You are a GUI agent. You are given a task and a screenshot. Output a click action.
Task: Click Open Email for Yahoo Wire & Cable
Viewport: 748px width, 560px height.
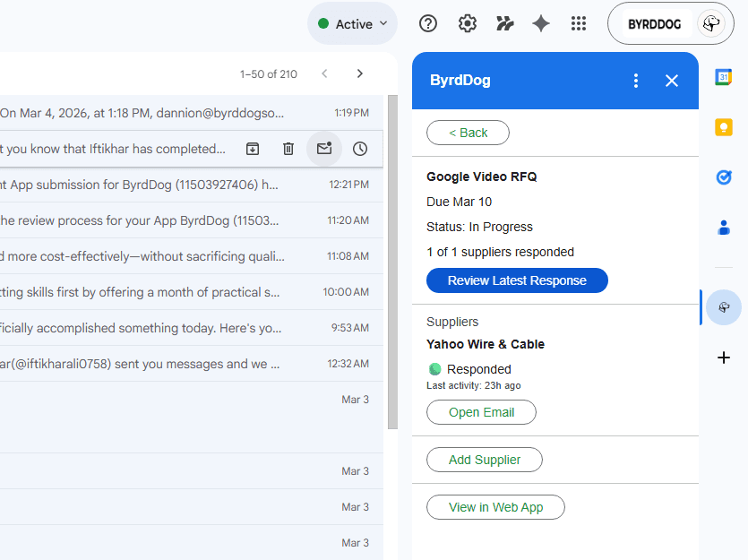tap(481, 412)
